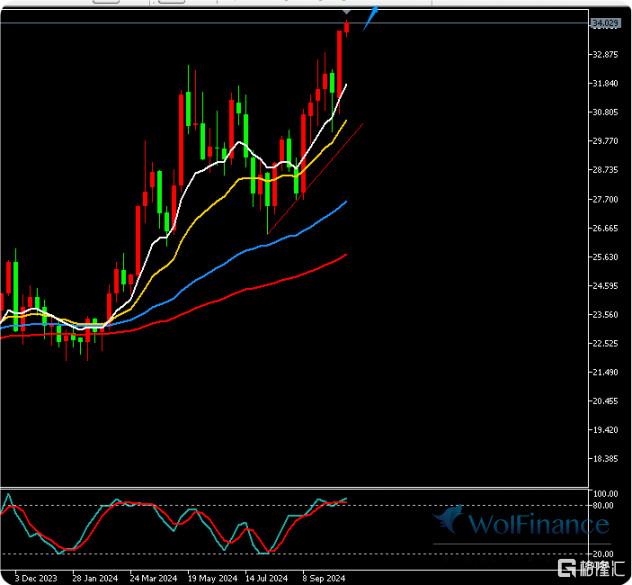Click the 29.770 price axis label
Image resolution: width=632 pixels, height=585 pixels.
(x=603, y=141)
